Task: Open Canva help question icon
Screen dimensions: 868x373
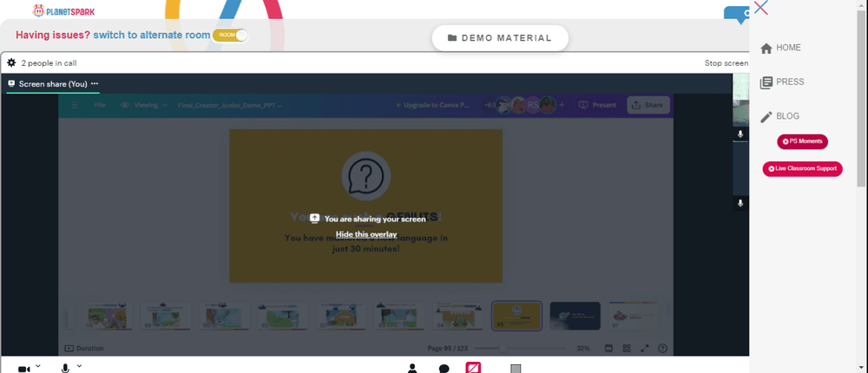Action: tap(662, 349)
